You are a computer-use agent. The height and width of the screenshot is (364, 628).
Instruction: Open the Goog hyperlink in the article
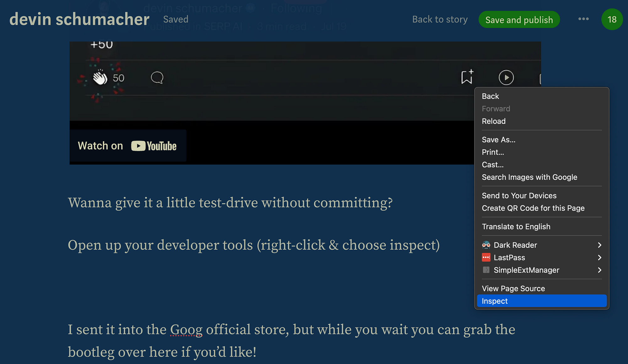click(186, 329)
